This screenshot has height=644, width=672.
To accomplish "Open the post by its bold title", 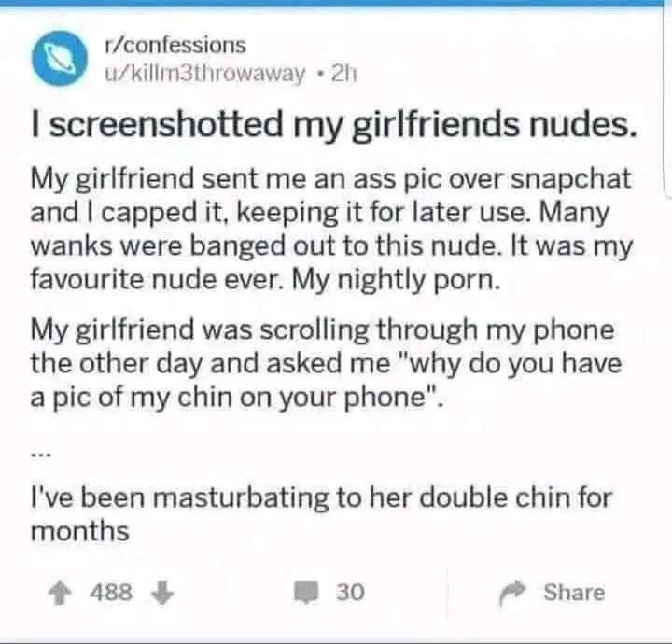I will [334, 125].
